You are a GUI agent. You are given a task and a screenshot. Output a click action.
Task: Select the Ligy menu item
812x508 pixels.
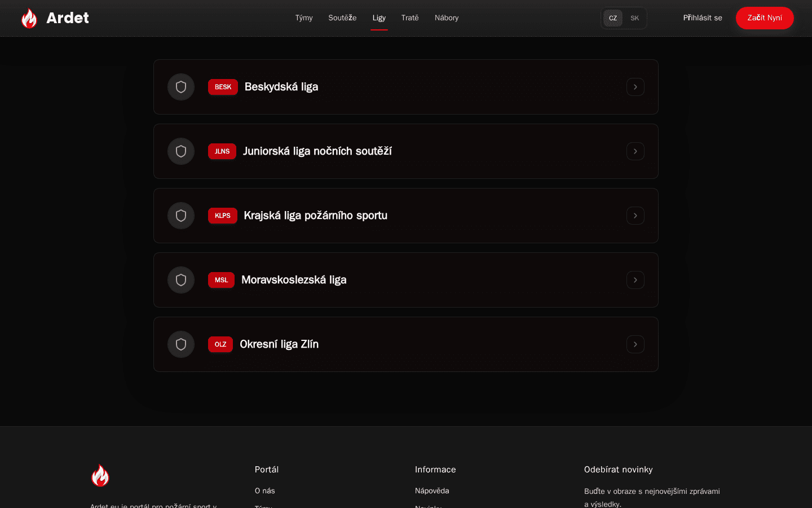379,18
